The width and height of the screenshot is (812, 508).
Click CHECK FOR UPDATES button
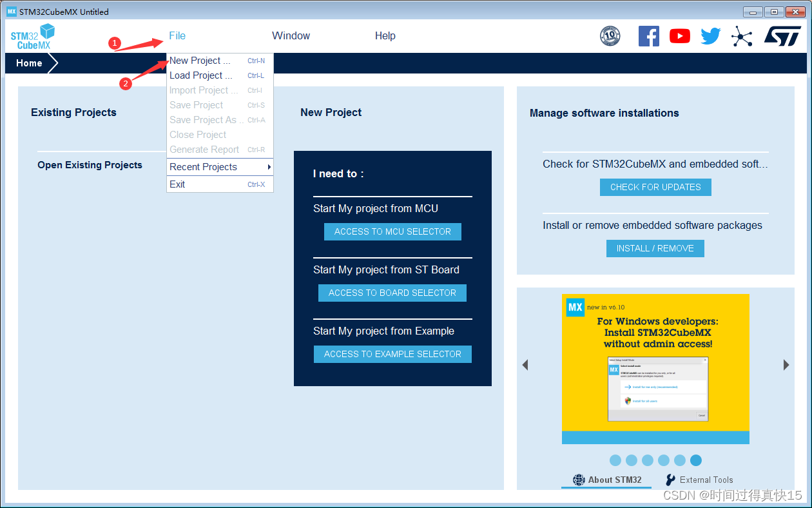[x=655, y=188]
